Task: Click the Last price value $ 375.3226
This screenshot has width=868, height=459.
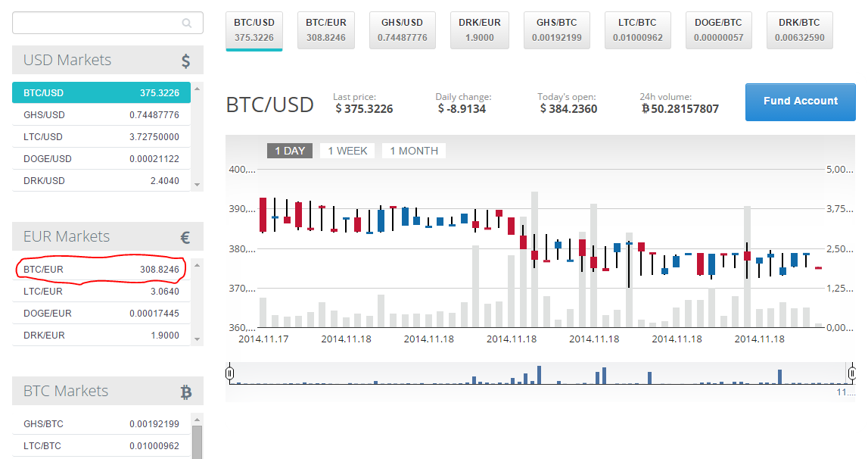Action: pos(364,108)
